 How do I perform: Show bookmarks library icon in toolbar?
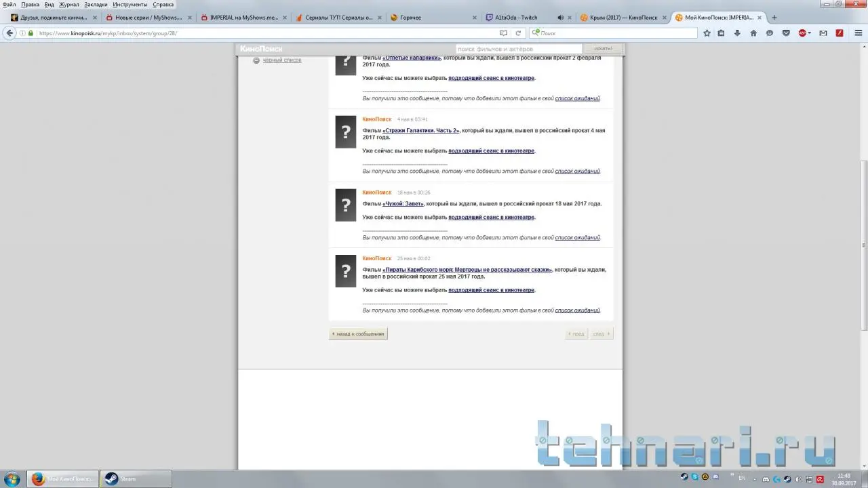(721, 33)
